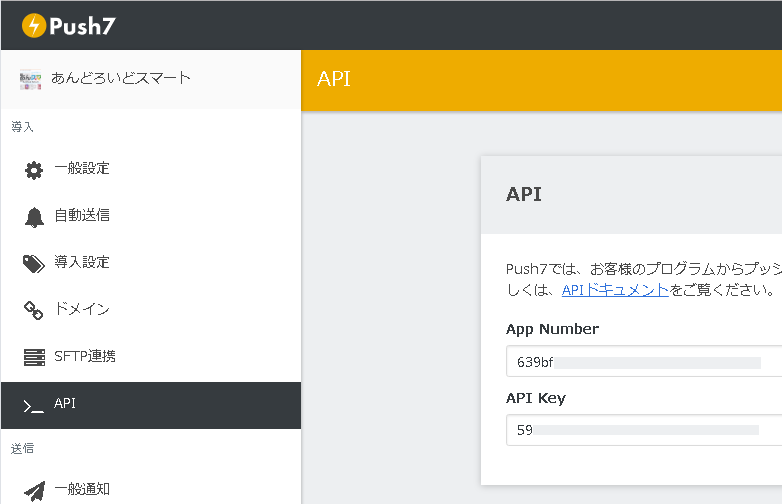Click the API Key label
This screenshot has width=782, height=504.
(536, 398)
